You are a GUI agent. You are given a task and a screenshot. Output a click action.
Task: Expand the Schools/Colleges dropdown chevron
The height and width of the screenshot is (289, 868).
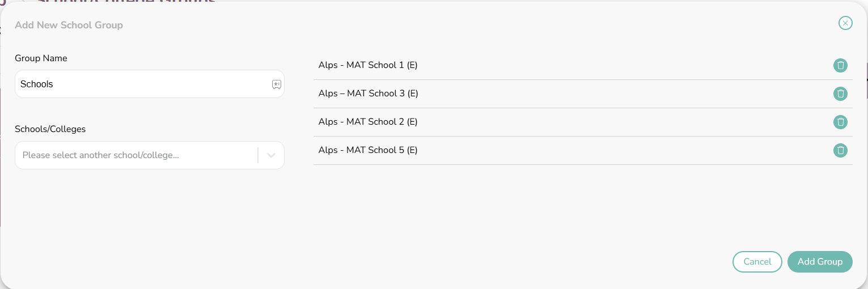[271, 155]
